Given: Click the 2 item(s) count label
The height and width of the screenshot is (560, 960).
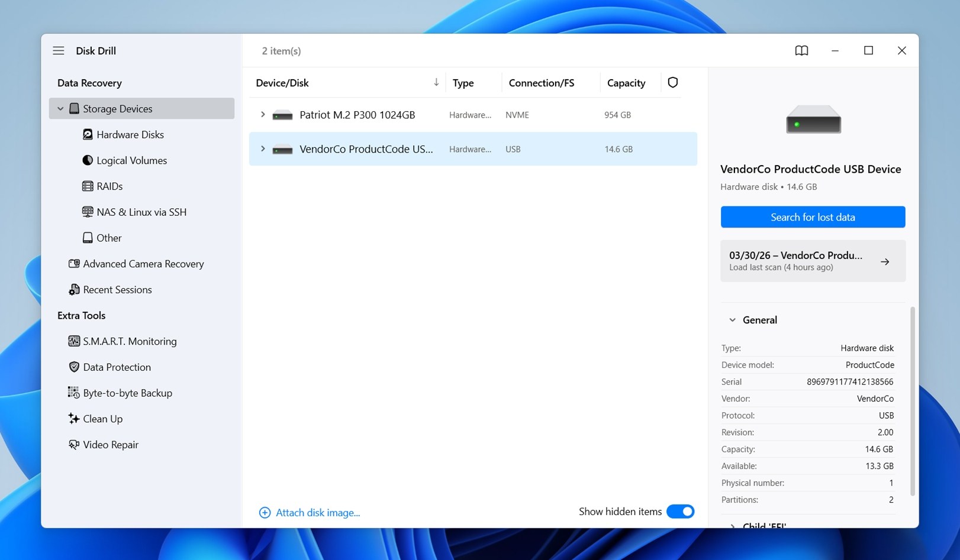Looking at the screenshot, I should tap(281, 51).
